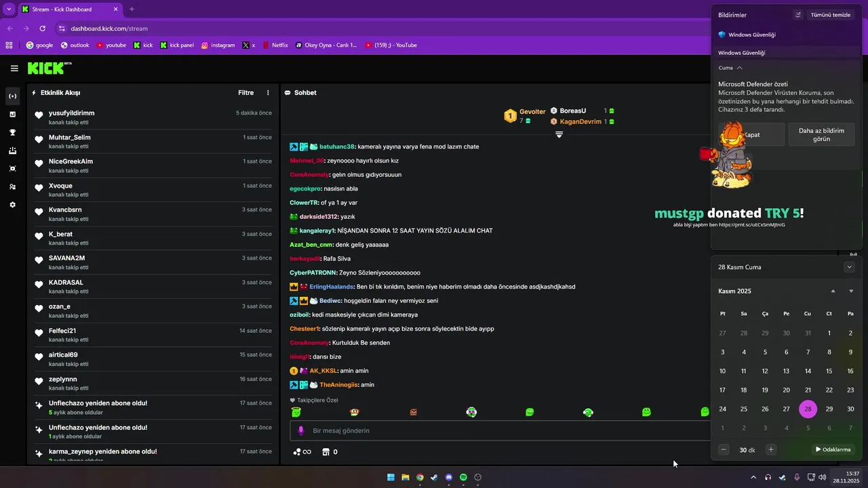868x488 pixels.
Task: Open the analytics chart icon in sidebar
Action: (12, 115)
